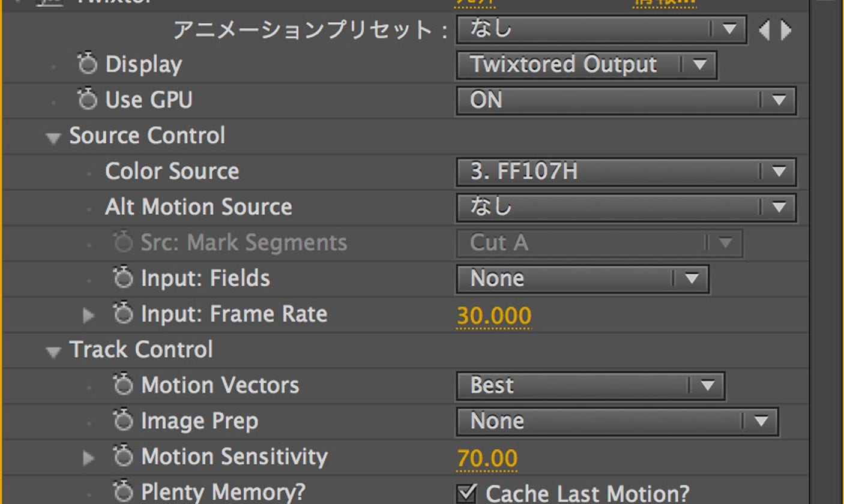The width and height of the screenshot is (844, 504).
Task: Open the Twixtored Output display dropdown
Action: tap(586, 65)
